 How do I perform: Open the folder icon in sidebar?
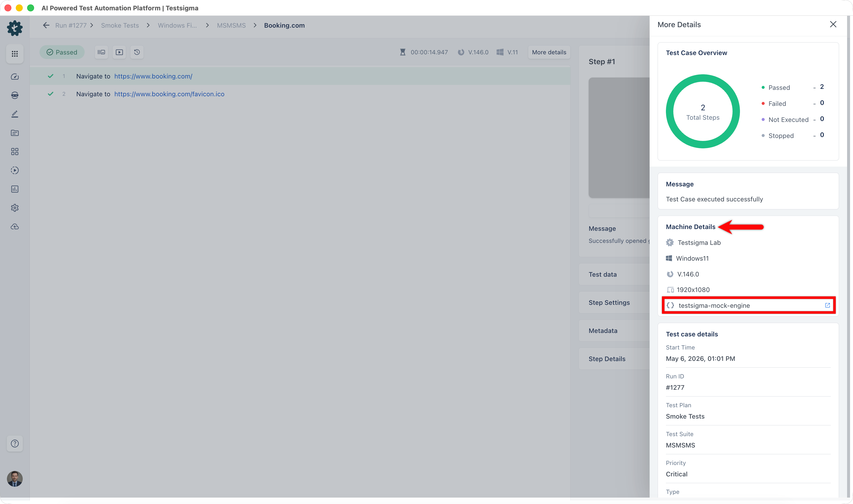(15, 133)
